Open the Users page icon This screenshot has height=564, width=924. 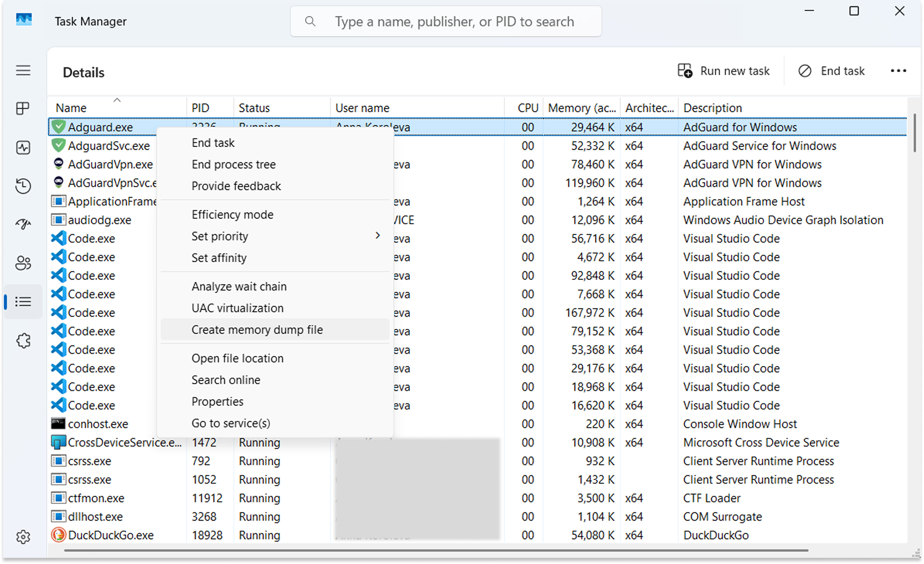click(23, 263)
